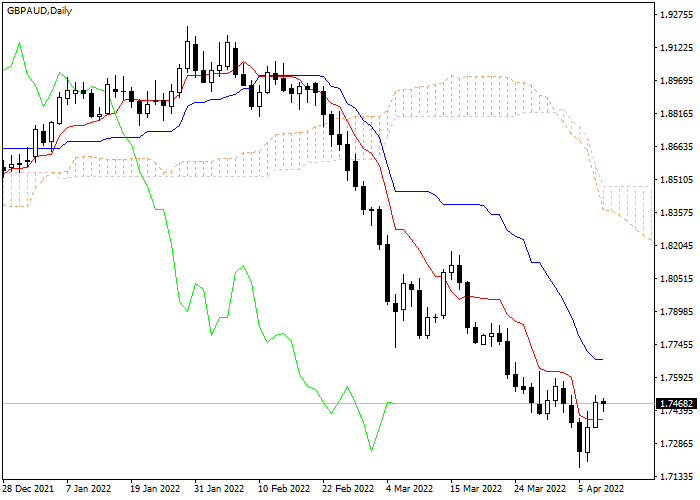Click the 28 Dec 2021 date label
The image size is (700, 500).
tap(28, 490)
